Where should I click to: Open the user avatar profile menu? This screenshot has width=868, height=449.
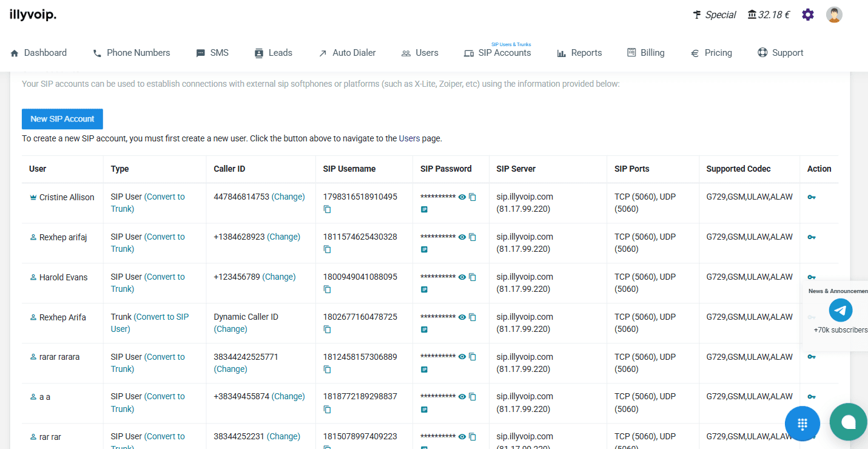[834, 15]
